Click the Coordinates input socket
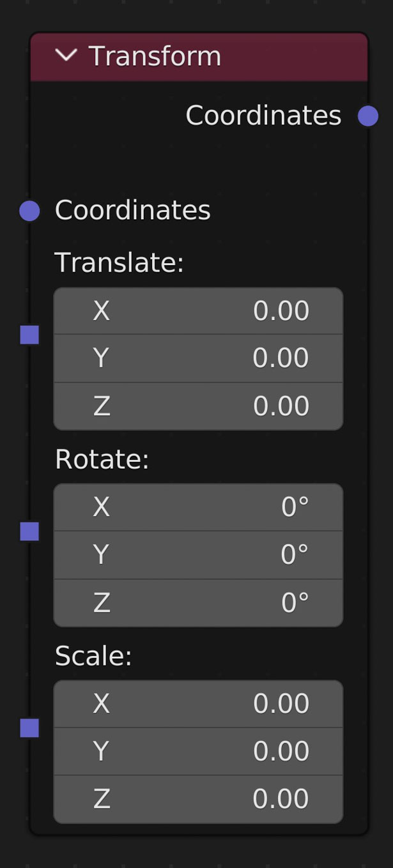Image resolution: width=393 pixels, height=868 pixels. point(29,211)
